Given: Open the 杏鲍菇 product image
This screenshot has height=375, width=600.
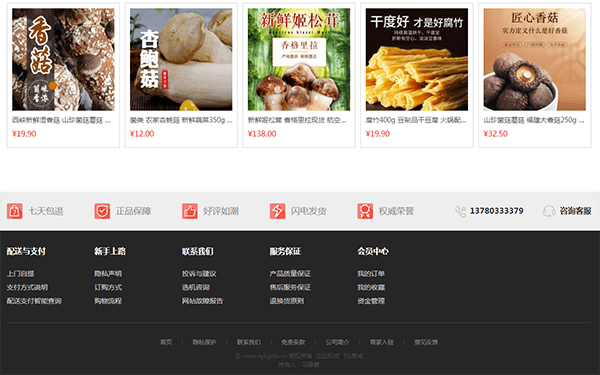Looking at the screenshot, I should (181, 60).
